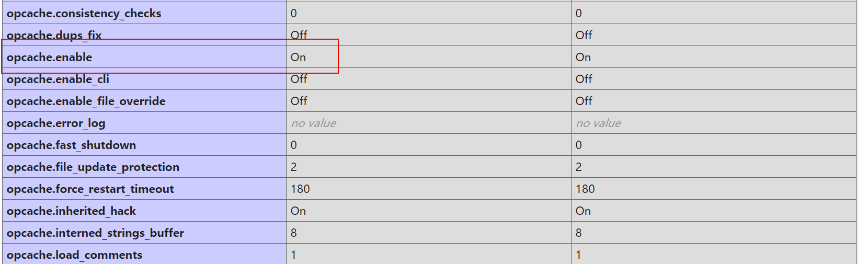Viewport: 868px width, 264px height.
Task: Click the opcache.enable_cli directive name
Action: pyautogui.click(x=58, y=79)
